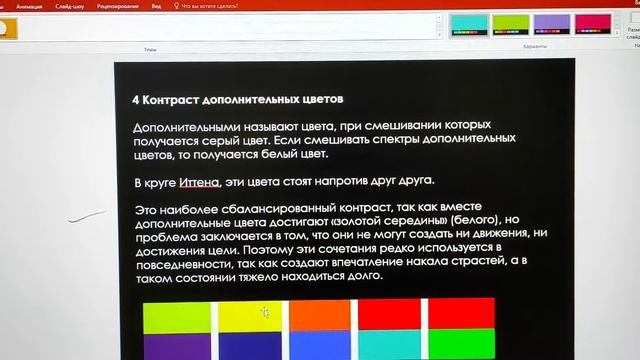Image resolution: width=640 pixels, height=360 pixels.
Task: Select the bright blue block under orange
Action: 320,345
